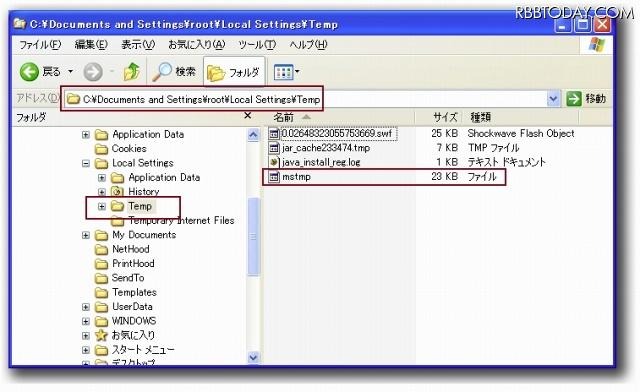Select the Temp folder in tree
The image size is (640, 392).
pos(140,206)
